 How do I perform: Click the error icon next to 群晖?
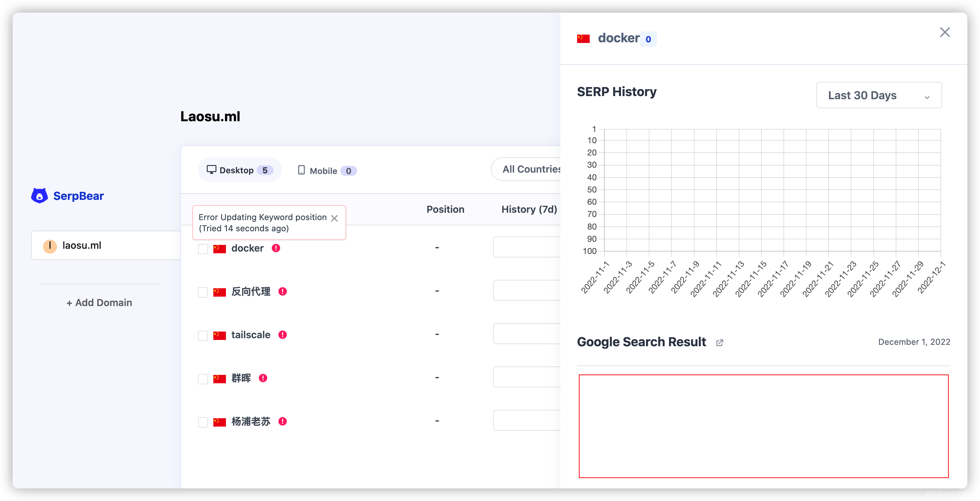pos(263,378)
